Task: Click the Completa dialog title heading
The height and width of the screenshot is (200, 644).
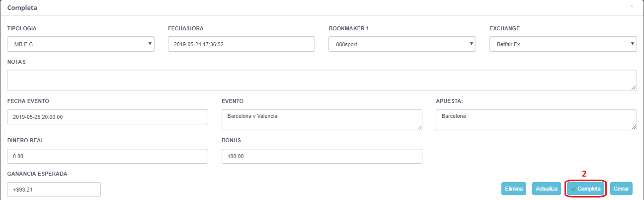Action: point(22,8)
